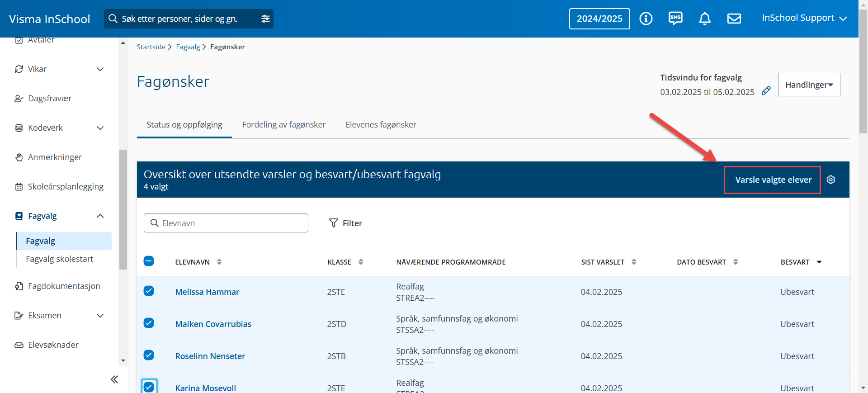868x393 pixels.
Task: Uncheck Melissa Hammar row checkbox
Action: tap(149, 291)
